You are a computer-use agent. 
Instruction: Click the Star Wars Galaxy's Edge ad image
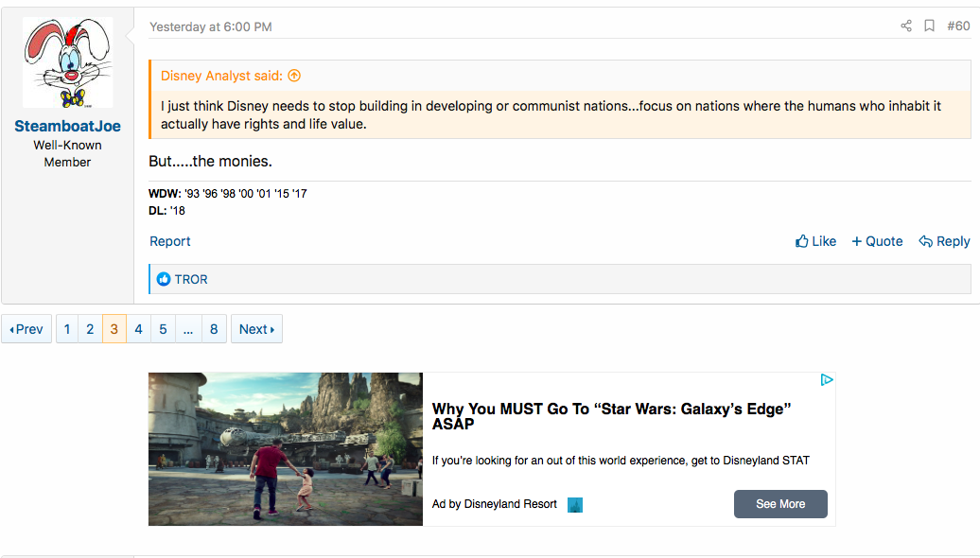point(285,448)
